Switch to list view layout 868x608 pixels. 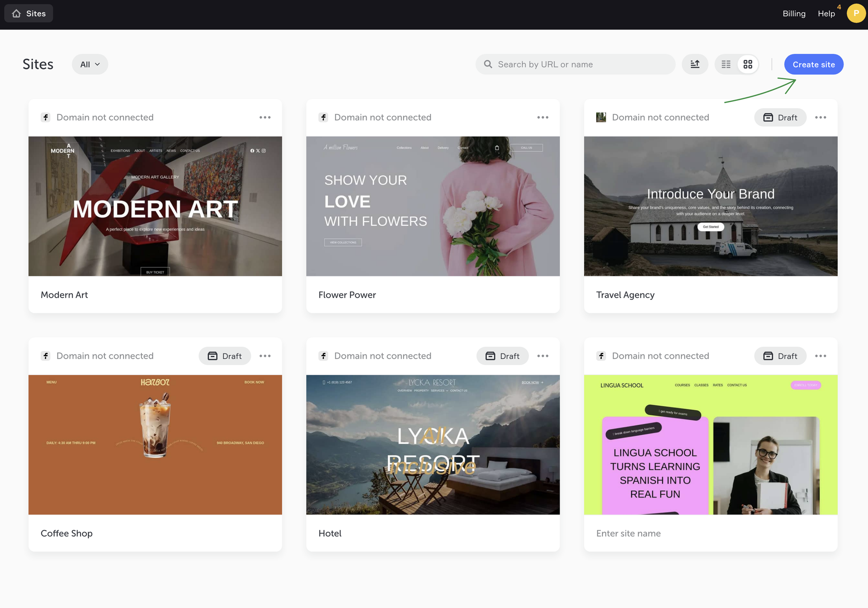pos(726,64)
